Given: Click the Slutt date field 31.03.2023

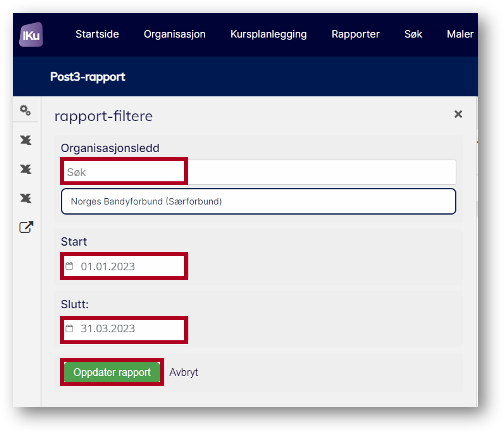Looking at the screenshot, I should tap(124, 329).
